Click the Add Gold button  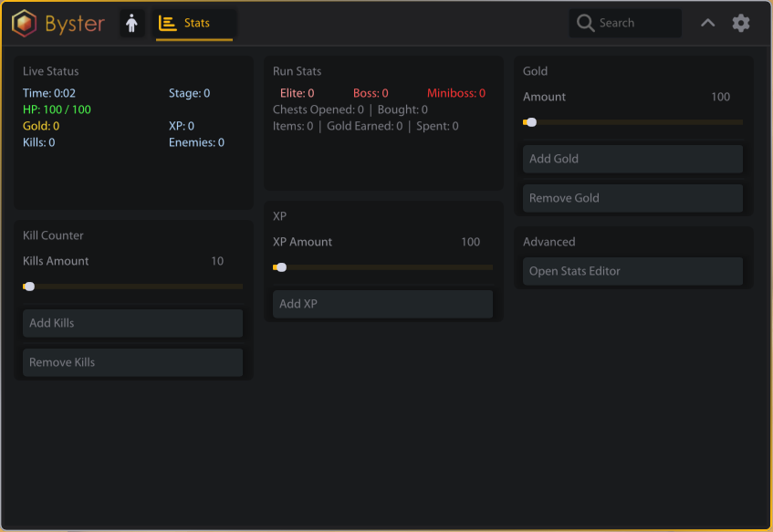(632, 159)
